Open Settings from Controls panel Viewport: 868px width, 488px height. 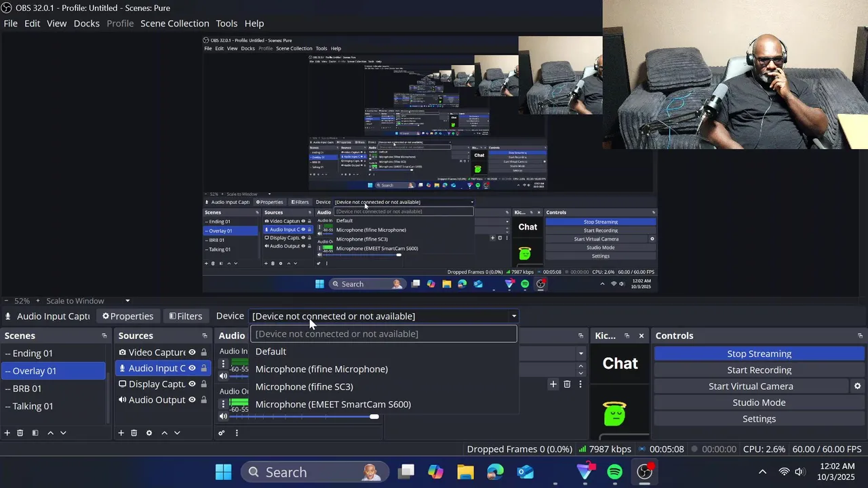[x=759, y=419]
